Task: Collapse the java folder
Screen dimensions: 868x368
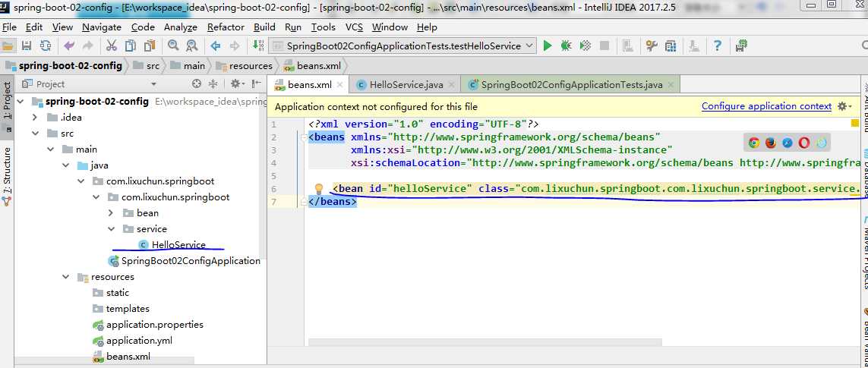Action: click(x=66, y=165)
